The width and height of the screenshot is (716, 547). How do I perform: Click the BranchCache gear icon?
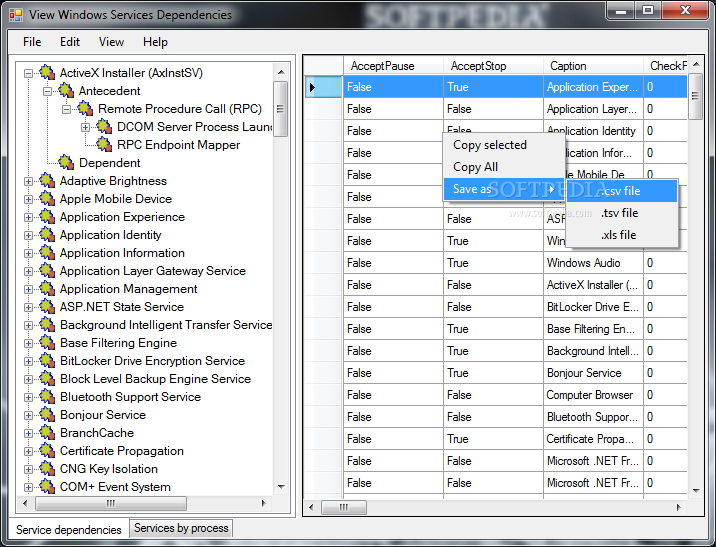[47, 433]
